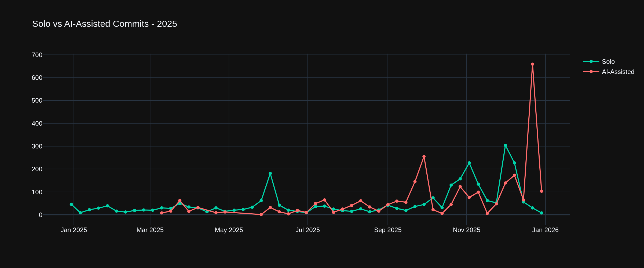Viewport: 644px width, 268px height.
Task: Click the final Solo data point near zero
Action: click(541, 213)
